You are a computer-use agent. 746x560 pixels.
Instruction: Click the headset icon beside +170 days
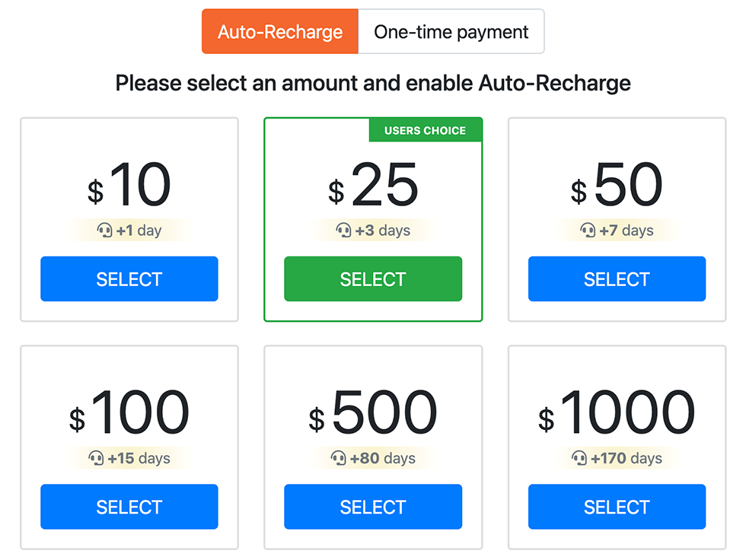click(579, 458)
